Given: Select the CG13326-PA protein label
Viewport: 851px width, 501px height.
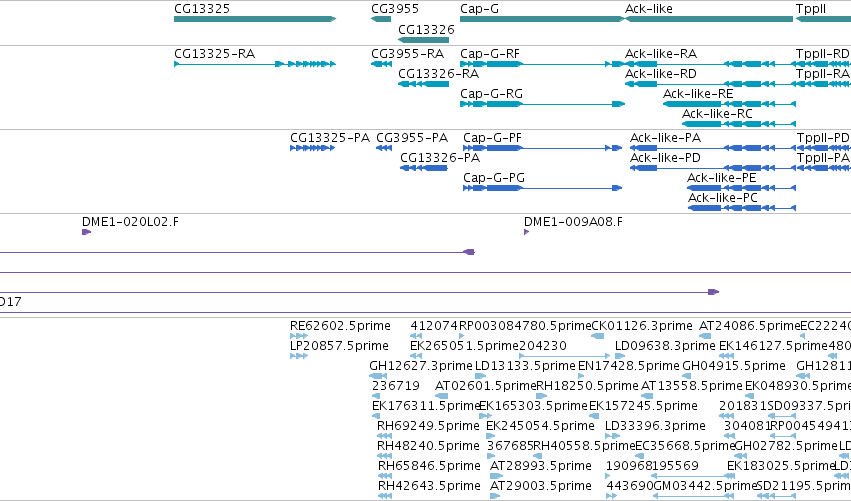Looking at the screenshot, I should point(440,158).
